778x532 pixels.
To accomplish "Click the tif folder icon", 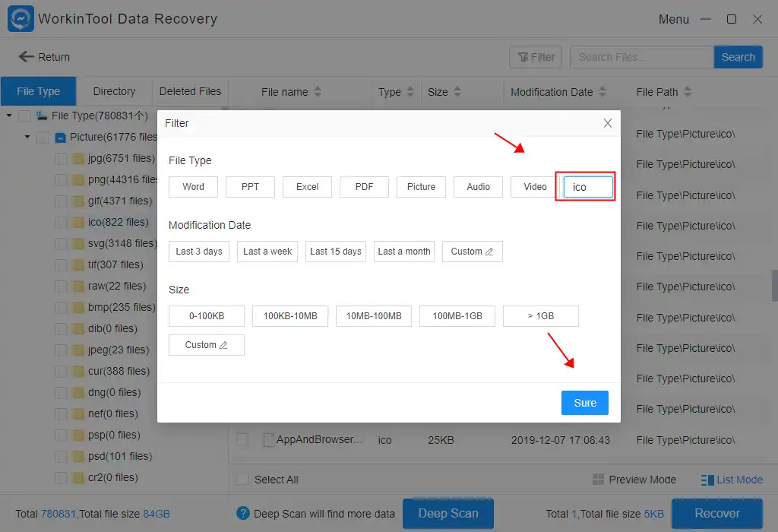I will pos(78,265).
